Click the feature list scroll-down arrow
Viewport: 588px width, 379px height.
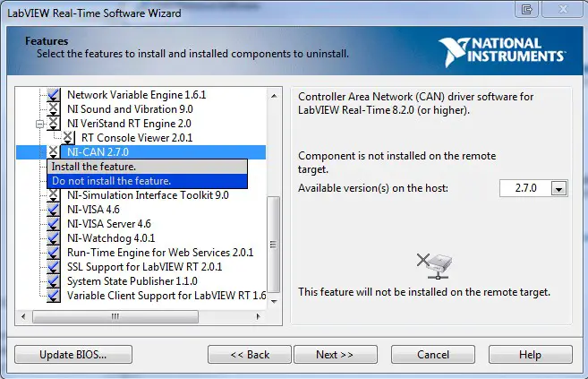point(274,301)
